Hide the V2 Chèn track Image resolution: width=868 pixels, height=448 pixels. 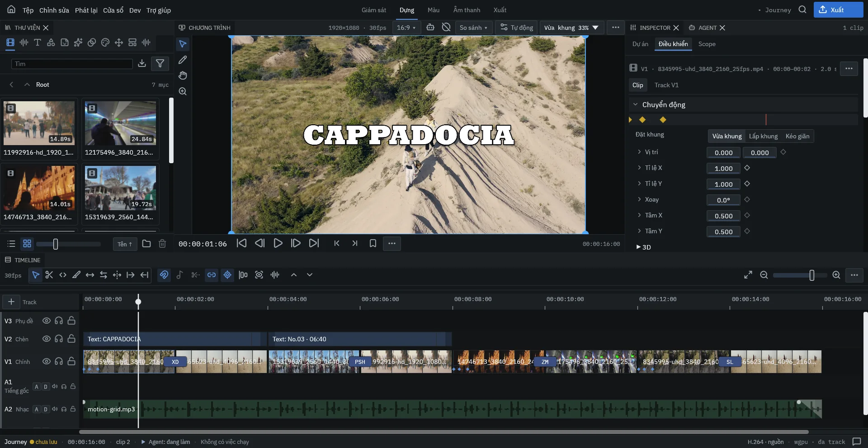tap(46, 339)
